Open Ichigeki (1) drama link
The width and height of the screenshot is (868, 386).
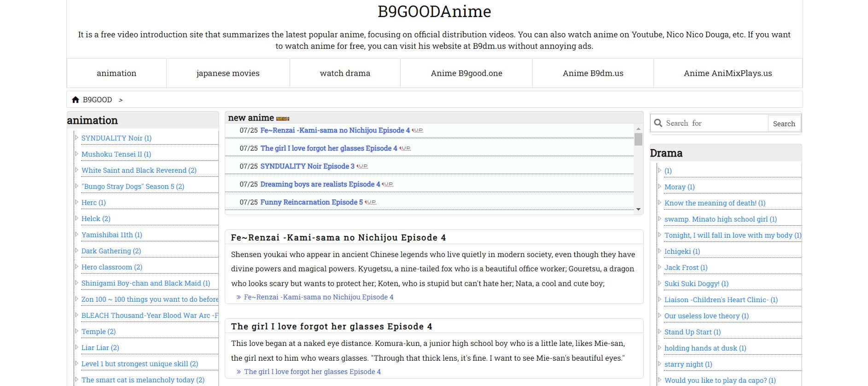682,251
